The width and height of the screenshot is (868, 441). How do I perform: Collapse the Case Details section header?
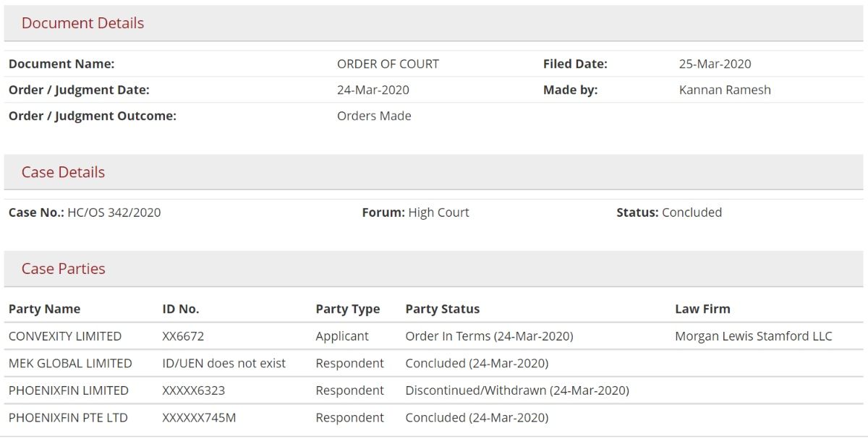pos(434,172)
